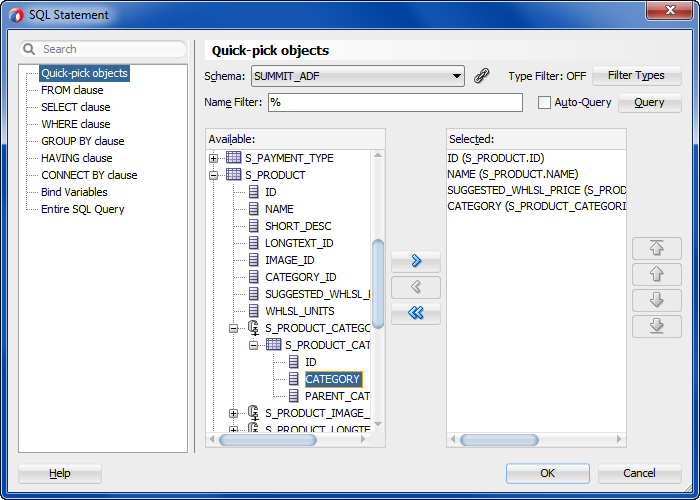
Task: Select SUGGESTED_WHLSL_PRICE in Selected list
Action: (536, 190)
